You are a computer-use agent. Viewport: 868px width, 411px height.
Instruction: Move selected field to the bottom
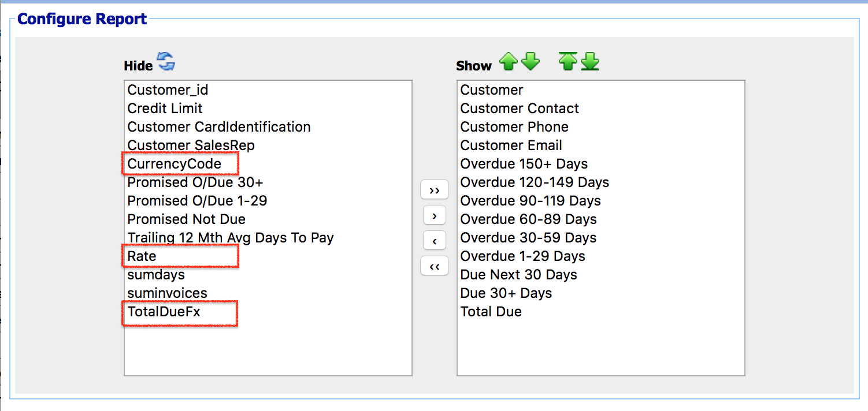pos(590,61)
